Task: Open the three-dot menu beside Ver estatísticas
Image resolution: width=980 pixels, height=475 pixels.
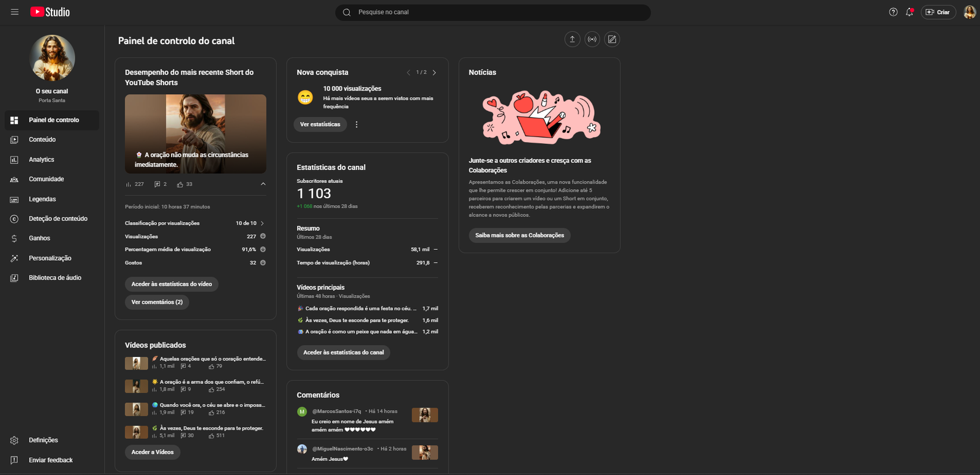Action: click(356, 124)
